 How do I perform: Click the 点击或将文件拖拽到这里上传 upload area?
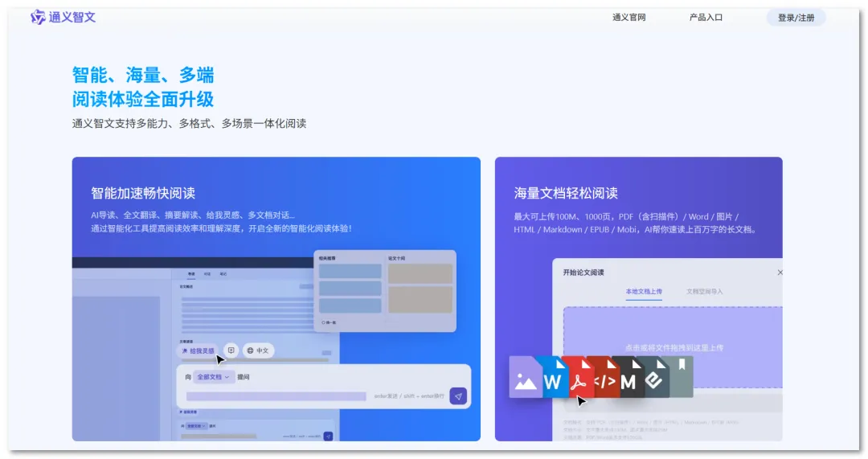674,348
